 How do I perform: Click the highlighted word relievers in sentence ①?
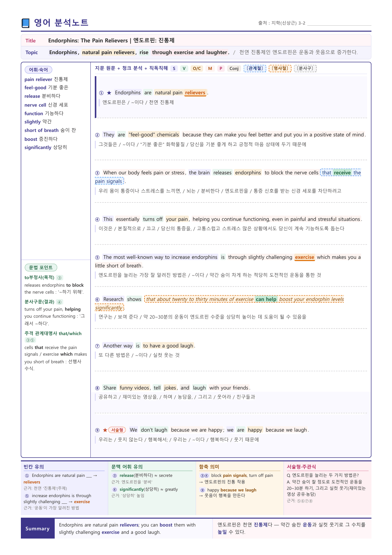195,93
